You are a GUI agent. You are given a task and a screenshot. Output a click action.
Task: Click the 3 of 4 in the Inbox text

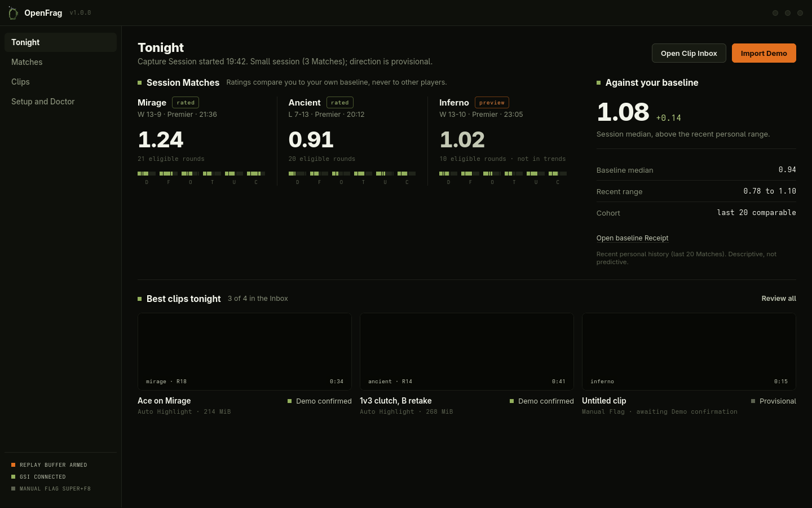(x=258, y=299)
